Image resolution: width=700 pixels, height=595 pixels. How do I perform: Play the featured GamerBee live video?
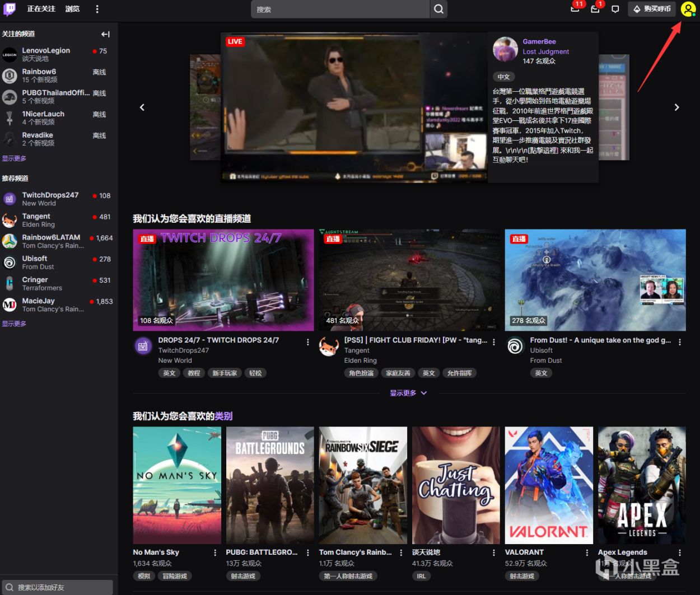(x=354, y=107)
